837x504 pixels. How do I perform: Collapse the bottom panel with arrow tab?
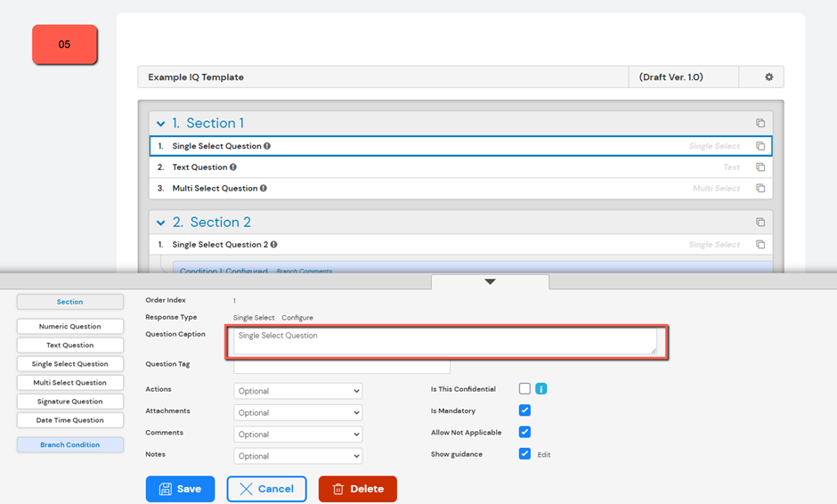pos(490,281)
